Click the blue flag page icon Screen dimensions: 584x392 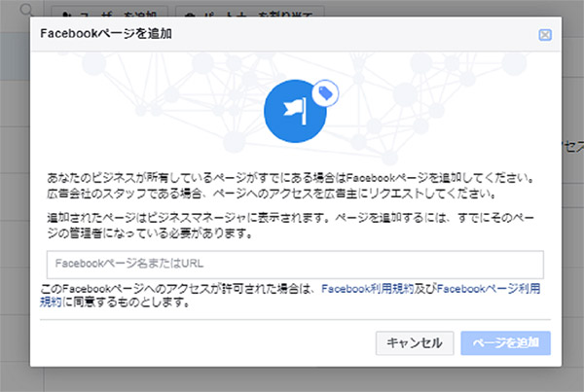(x=295, y=111)
